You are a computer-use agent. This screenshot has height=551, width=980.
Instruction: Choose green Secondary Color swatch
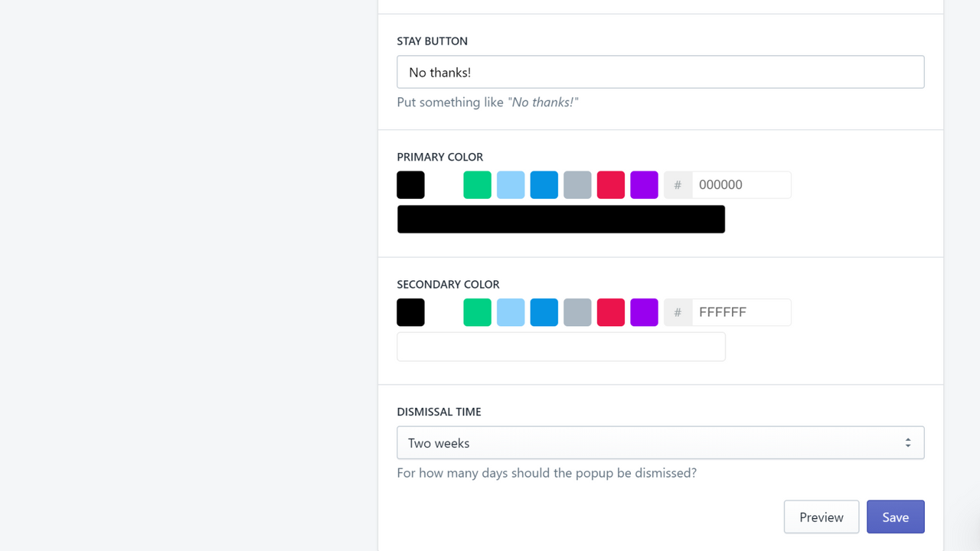[477, 312]
